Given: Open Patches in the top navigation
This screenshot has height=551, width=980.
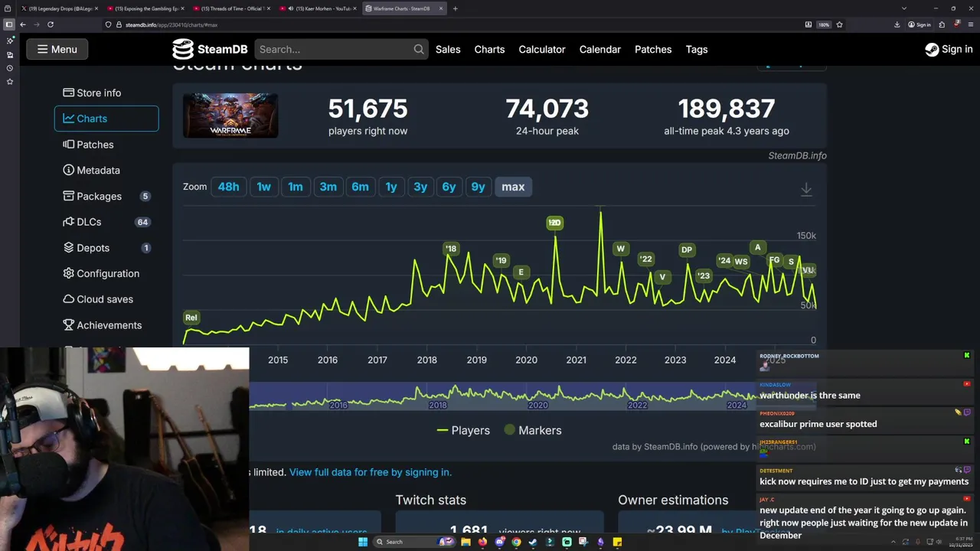Looking at the screenshot, I should pyautogui.click(x=653, y=49).
